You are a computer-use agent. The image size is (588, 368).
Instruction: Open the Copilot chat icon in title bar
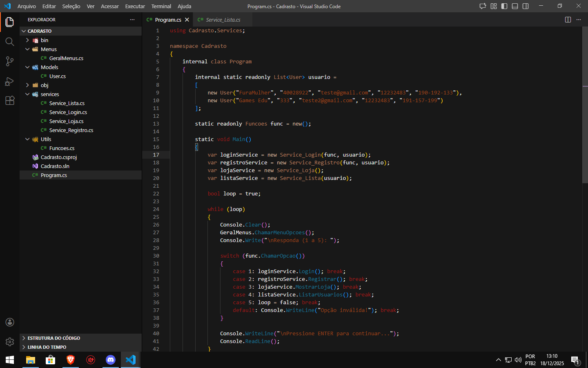[x=483, y=6]
